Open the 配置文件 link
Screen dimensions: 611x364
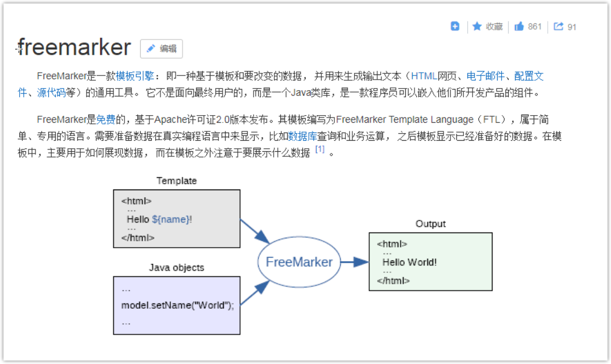point(529,76)
